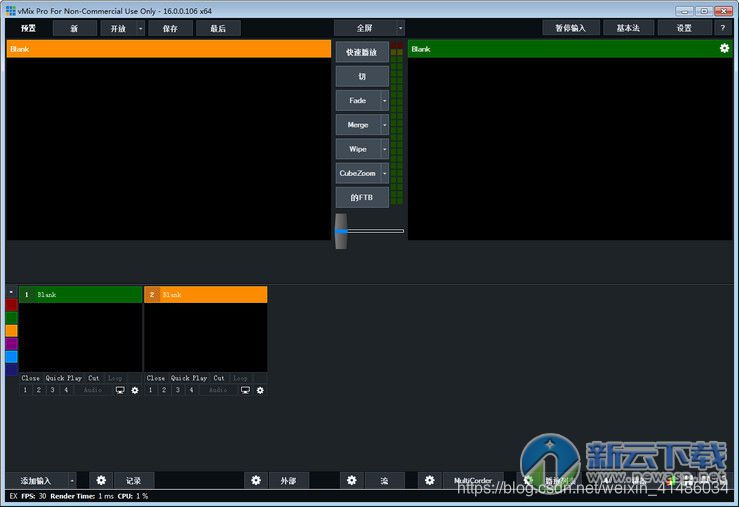Screen dimensions: 739x507
Task: Open the 设置 settings menu
Action: (684, 28)
